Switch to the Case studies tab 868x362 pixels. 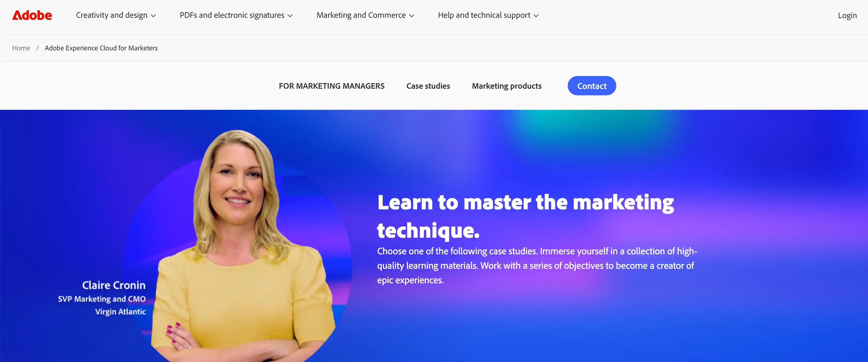coord(428,86)
